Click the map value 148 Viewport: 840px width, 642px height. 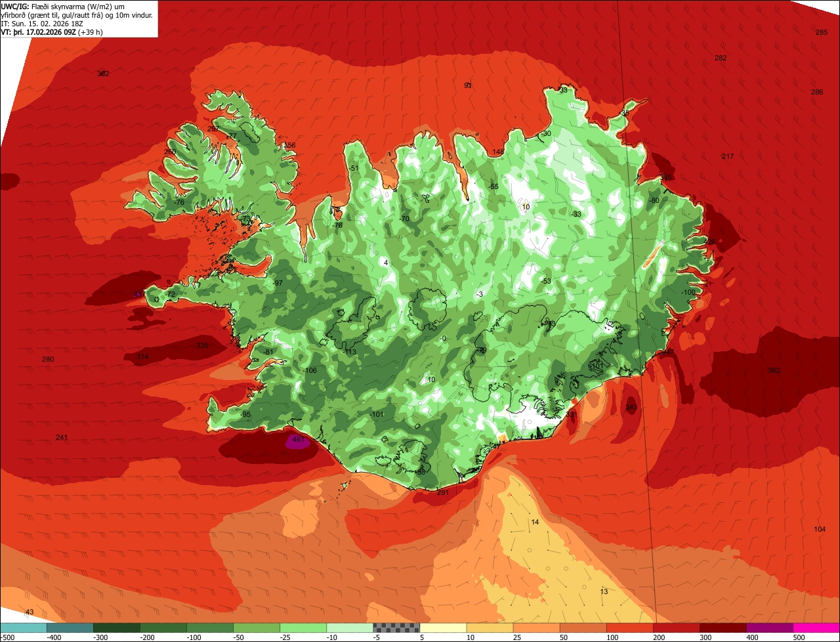(499, 152)
